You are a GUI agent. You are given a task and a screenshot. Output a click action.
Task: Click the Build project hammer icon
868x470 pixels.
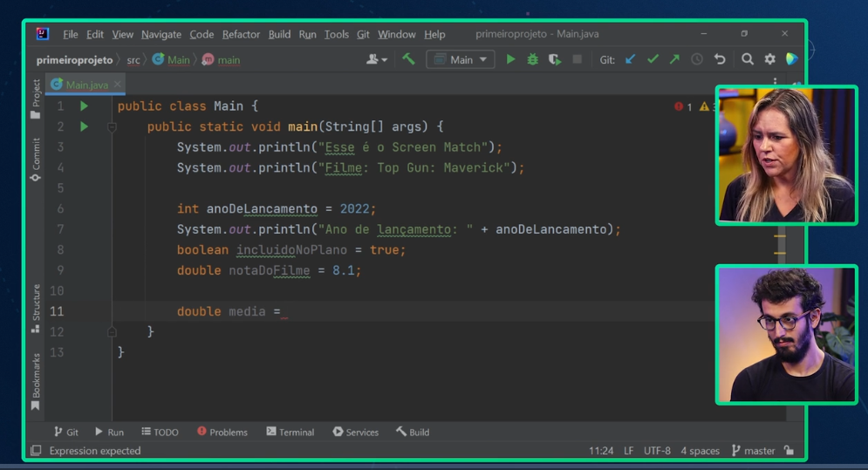click(x=408, y=59)
